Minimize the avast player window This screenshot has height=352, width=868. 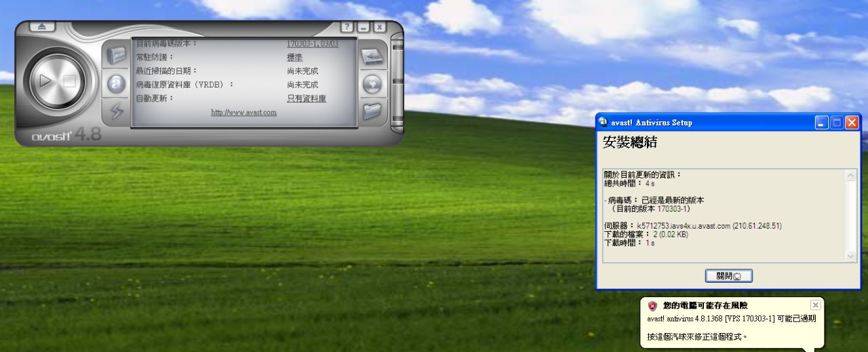click(363, 27)
